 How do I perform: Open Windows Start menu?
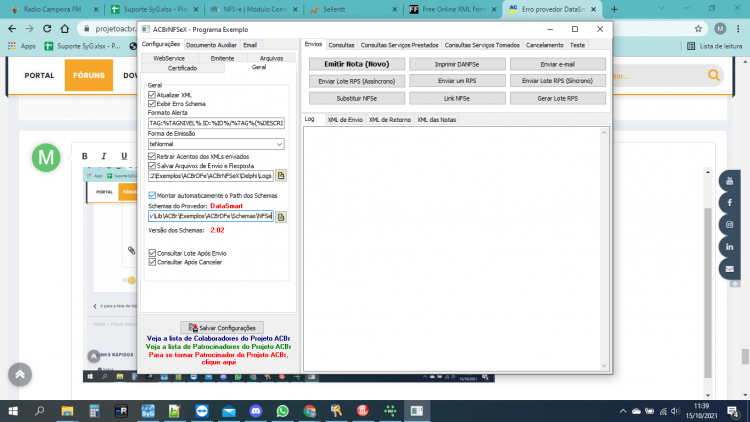tap(13, 411)
